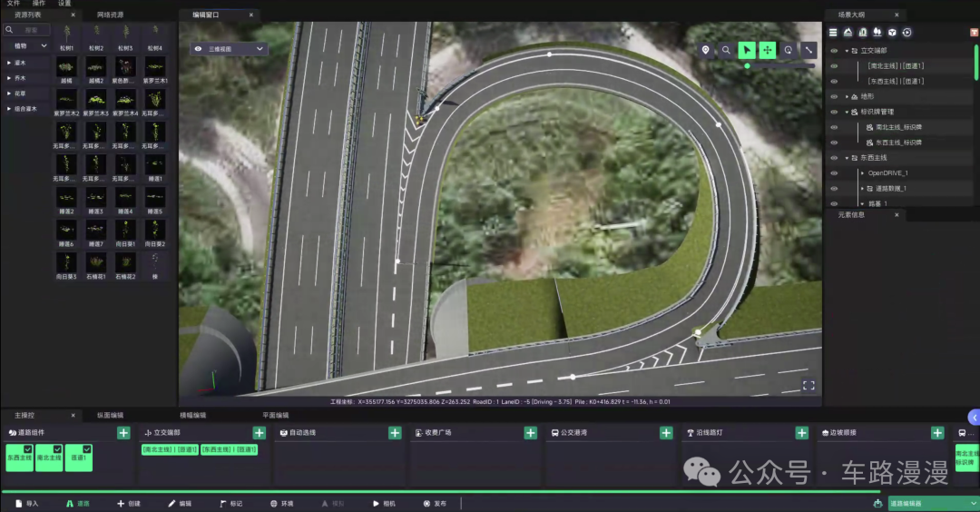Click the location pin tool in viewport
The width and height of the screenshot is (980, 512).
[706, 50]
